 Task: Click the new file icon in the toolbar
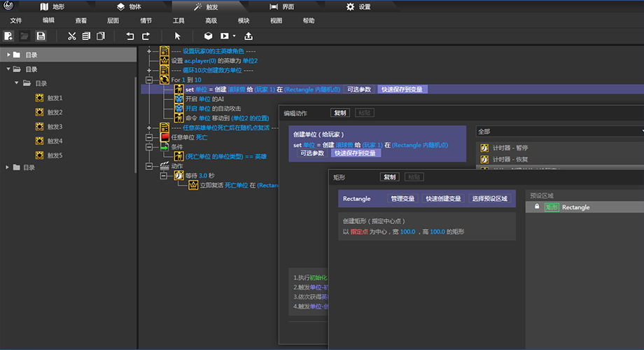coord(8,36)
